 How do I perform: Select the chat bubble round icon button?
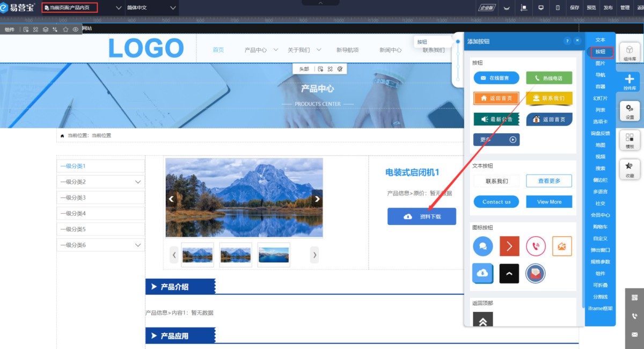click(x=483, y=246)
